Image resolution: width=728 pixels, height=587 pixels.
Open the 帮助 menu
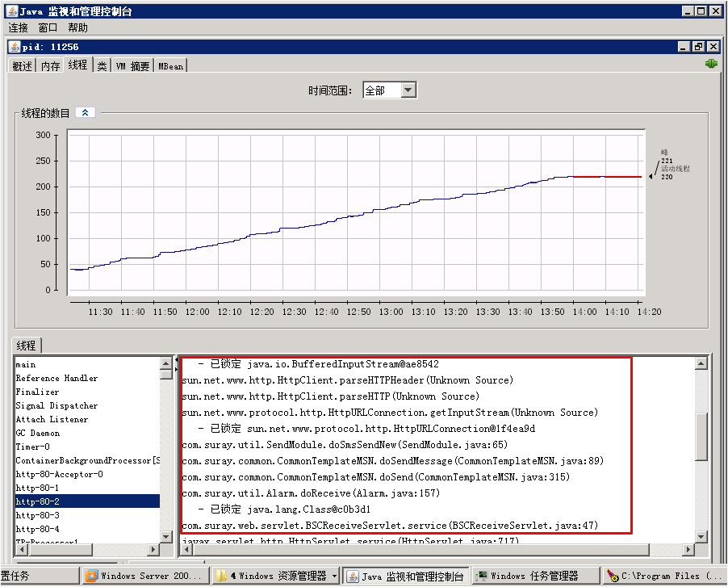(x=77, y=27)
